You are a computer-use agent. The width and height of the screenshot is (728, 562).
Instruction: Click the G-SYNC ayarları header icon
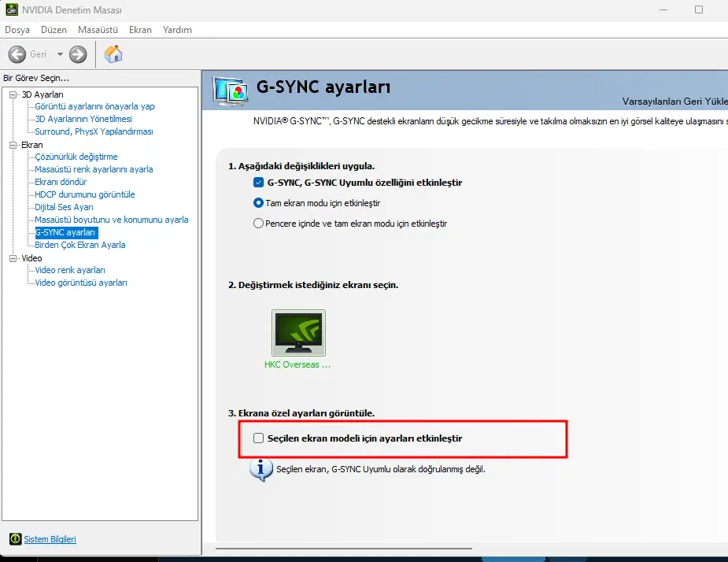click(231, 90)
